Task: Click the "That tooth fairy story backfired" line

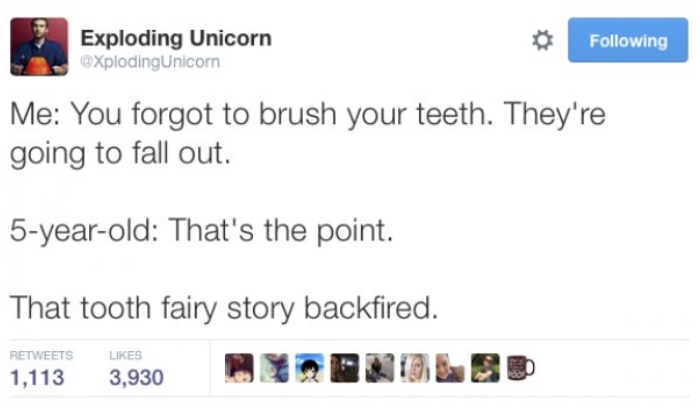Action: tap(224, 308)
